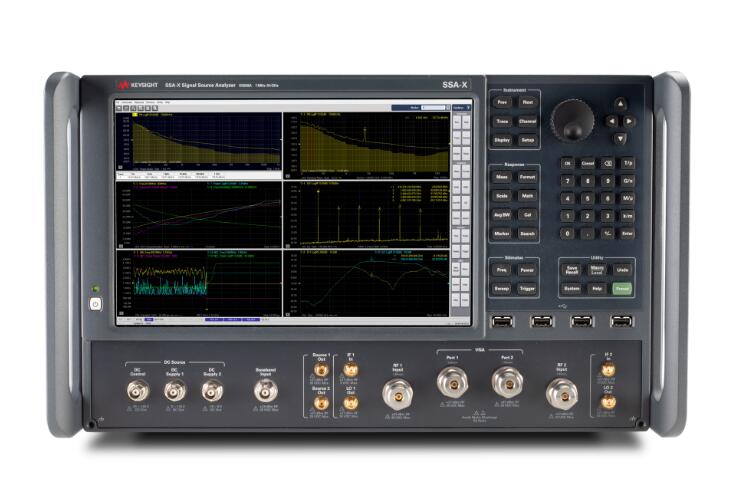The height and width of the screenshot is (504, 743).
Task: Tap the number 0 keypad key
Action: [568, 234]
